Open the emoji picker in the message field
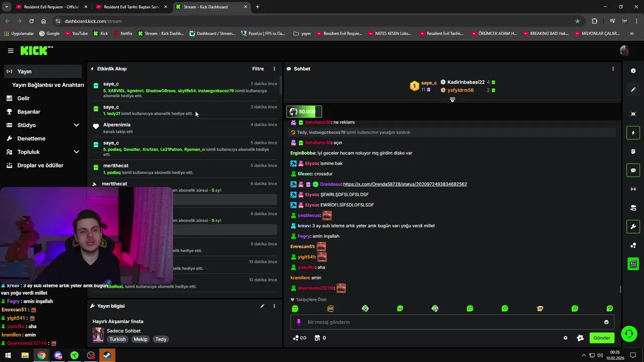 click(606, 322)
